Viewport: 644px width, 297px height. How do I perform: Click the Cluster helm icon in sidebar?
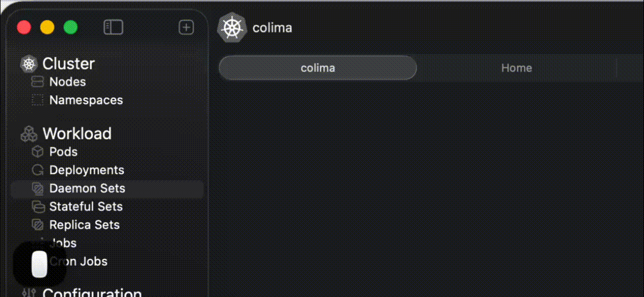[29, 64]
